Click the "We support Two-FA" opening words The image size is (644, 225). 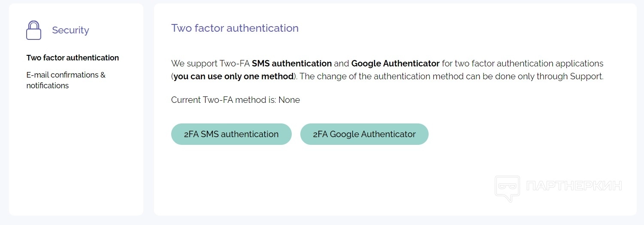pyautogui.click(x=210, y=64)
